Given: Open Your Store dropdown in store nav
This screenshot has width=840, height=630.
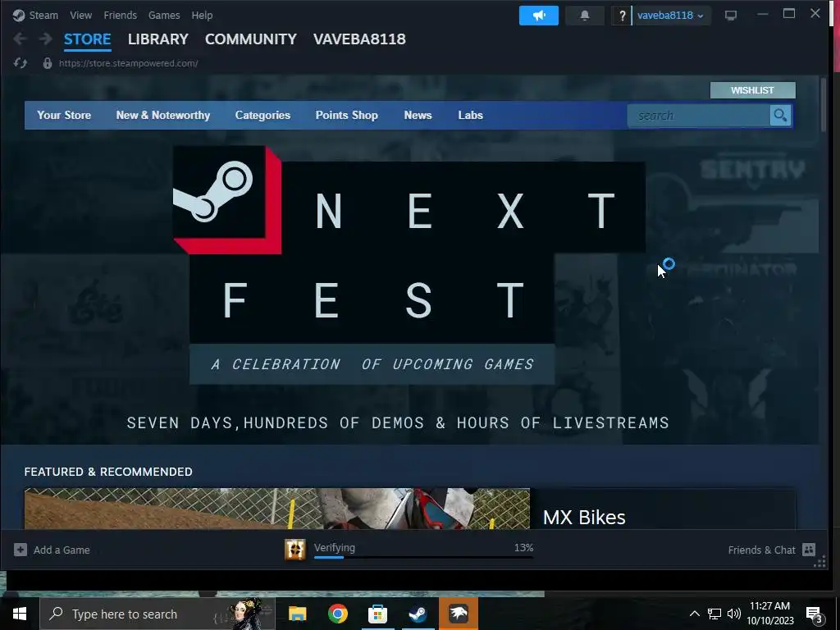Looking at the screenshot, I should [x=64, y=115].
